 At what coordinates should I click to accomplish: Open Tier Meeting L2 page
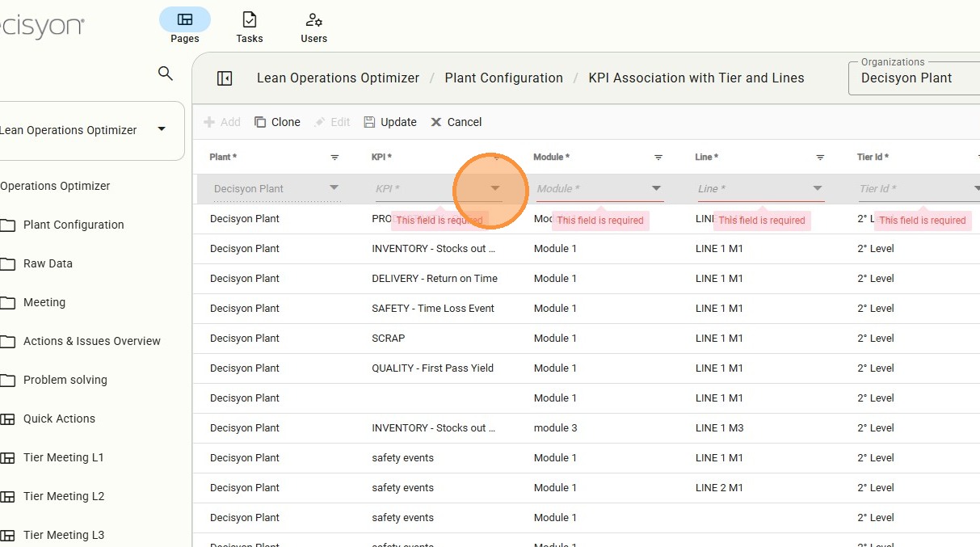tap(64, 496)
